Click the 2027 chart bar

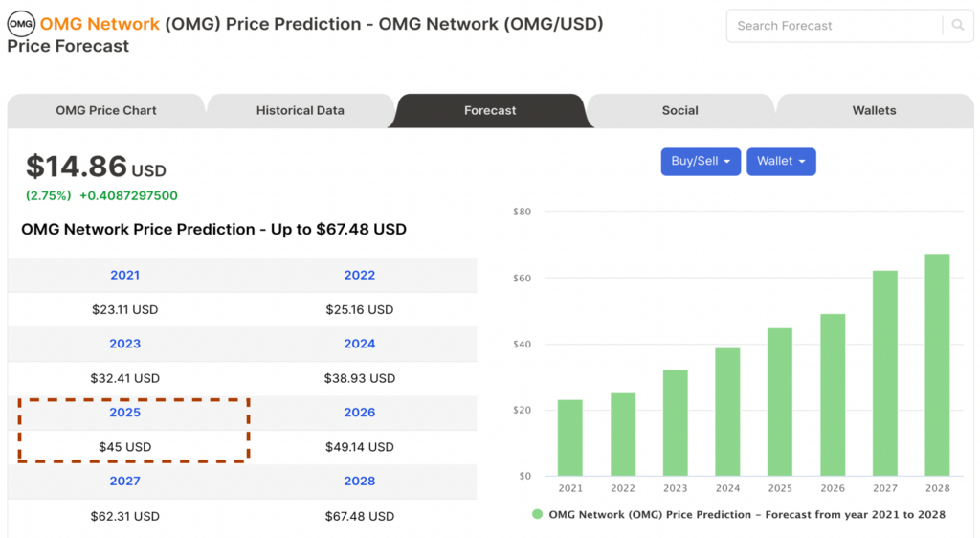[885, 373]
